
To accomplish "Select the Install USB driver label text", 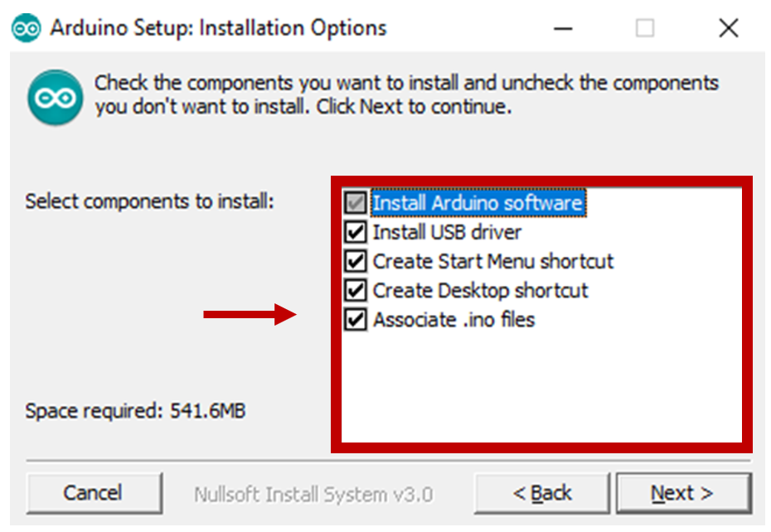I will point(447,232).
